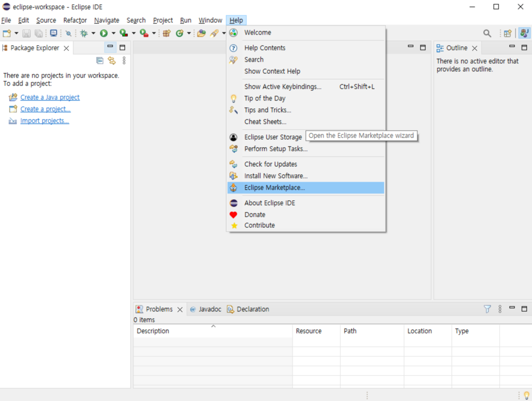The width and height of the screenshot is (532, 401).
Task: Click Donate in the Help menu
Action: click(x=306, y=215)
